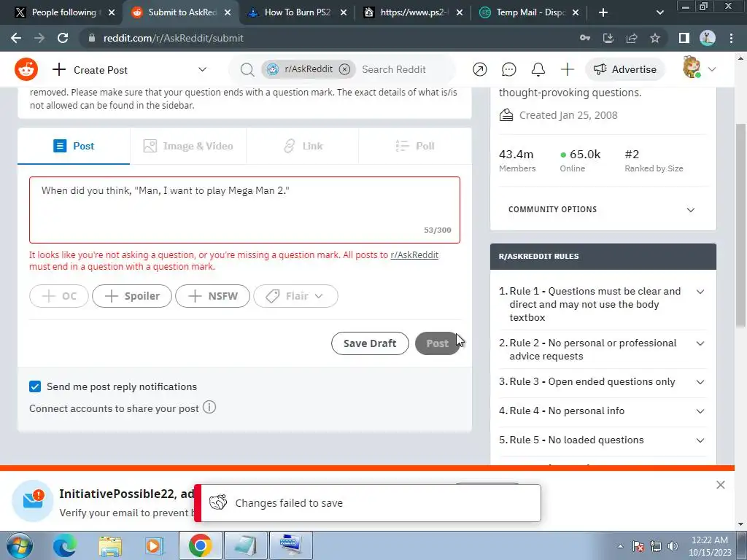Expand Rule 2 details
This screenshot has width=747, height=560.
coord(700,343)
